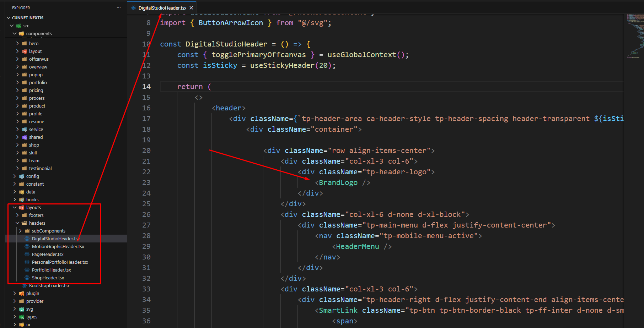Click line number 14 in gutter
Image resolution: width=644 pixels, height=328 pixels.
(x=146, y=87)
